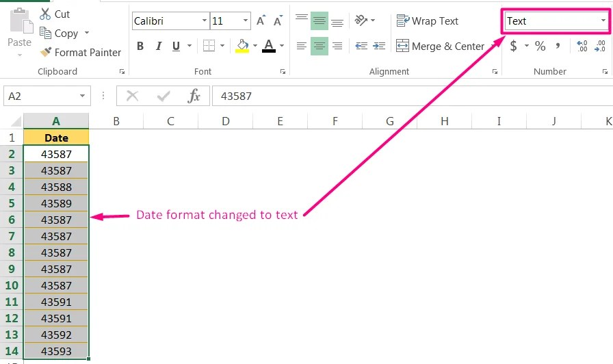Open the font name dropdown arrow
Screen dimensions: 613x364
pyautogui.click(x=205, y=21)
